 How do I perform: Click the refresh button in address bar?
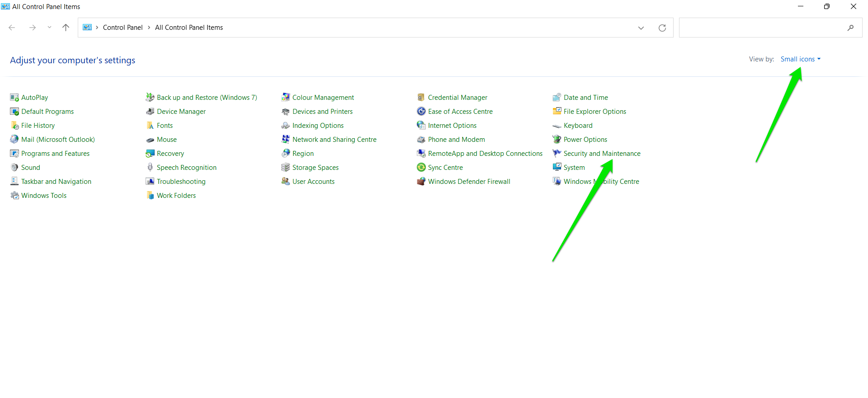(x=662, y=28)
